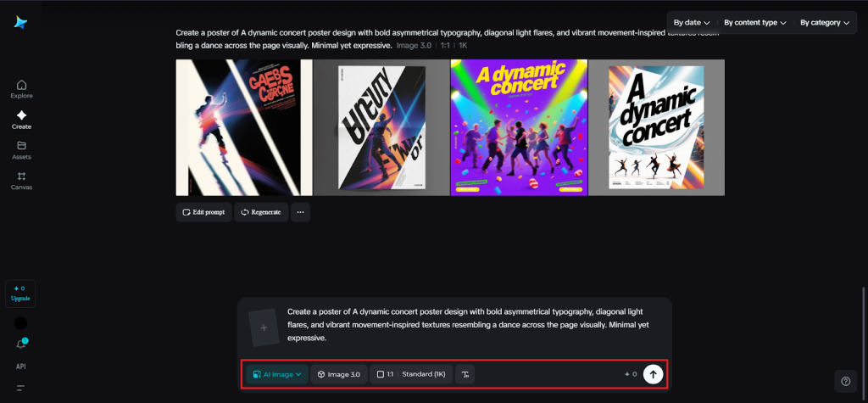Expand the By date filter dropdown
Viewport: 868px width, 403px height.
coord(691,23)
